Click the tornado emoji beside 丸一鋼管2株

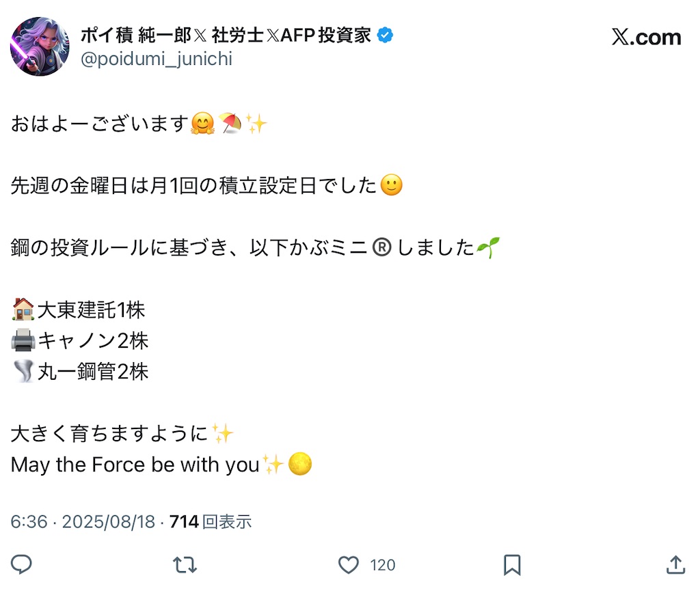[x=23, y=371]
